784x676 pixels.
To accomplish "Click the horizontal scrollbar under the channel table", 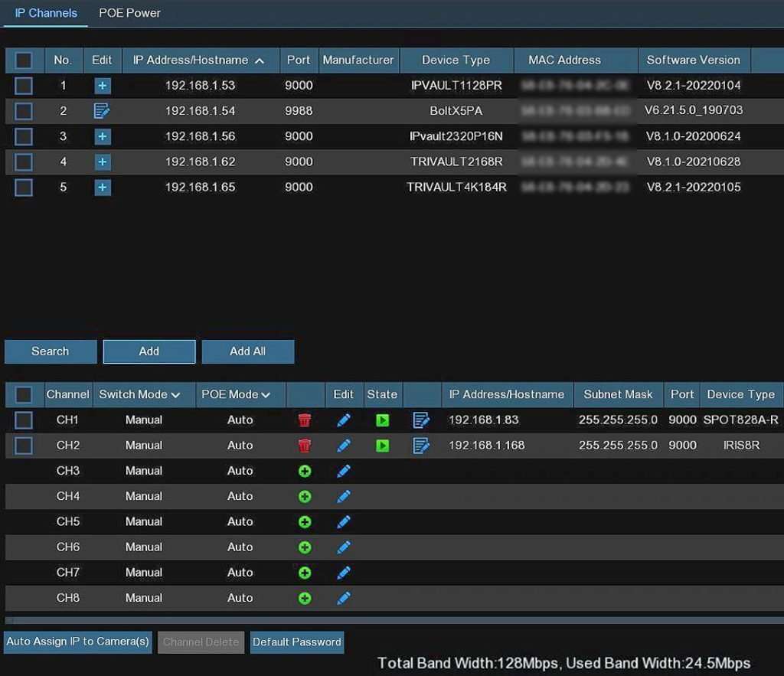I will 394,621.
